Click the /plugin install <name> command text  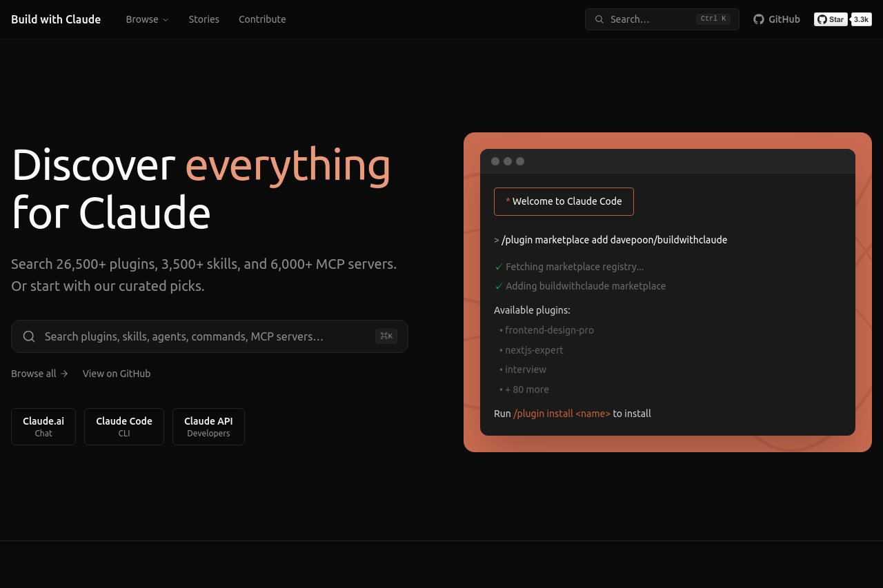point(562,414)
